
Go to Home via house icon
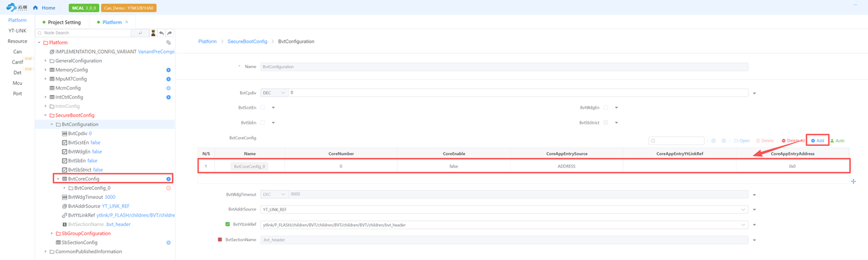35,8
